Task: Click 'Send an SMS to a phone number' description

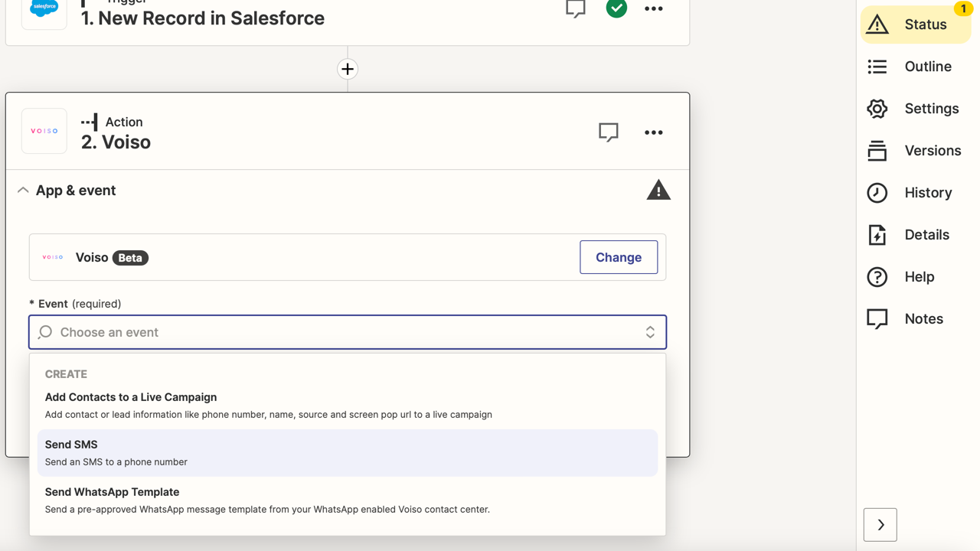Action: point(116,462)
